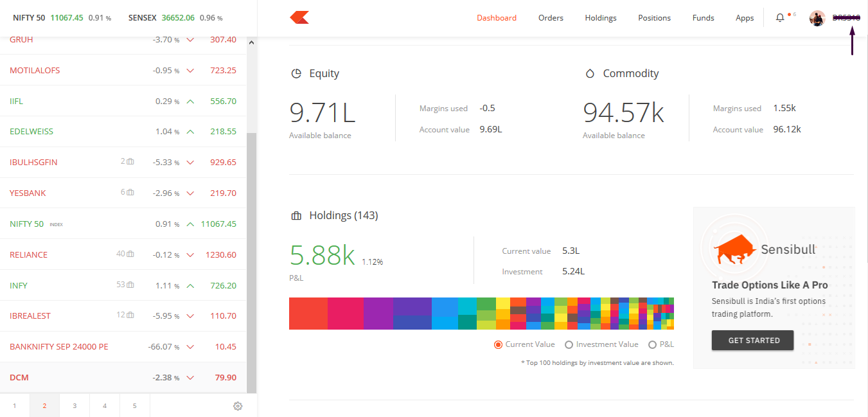The image size is (868, 417).
Task: Click scrollbar up arrow in marketwatch
Action: pyautogui.click(x=251, y=43)
